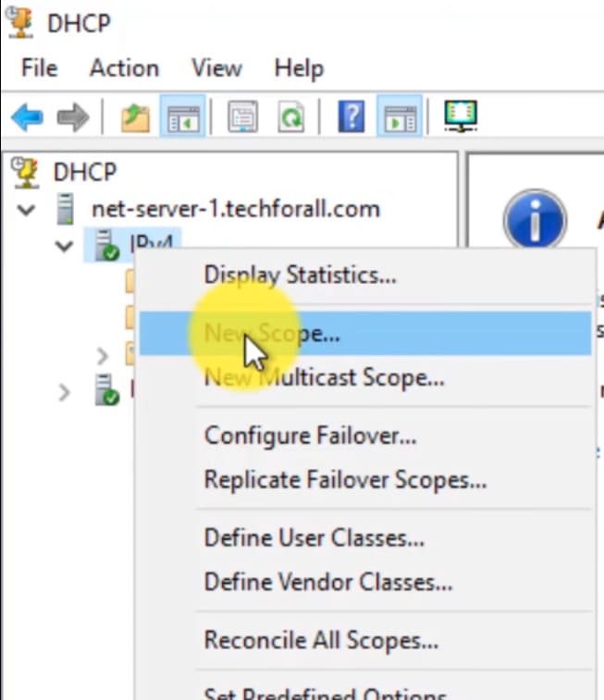604x700 pixels.
Task: Select New Scope... from context menu
Action: click(x=272, y=334)
